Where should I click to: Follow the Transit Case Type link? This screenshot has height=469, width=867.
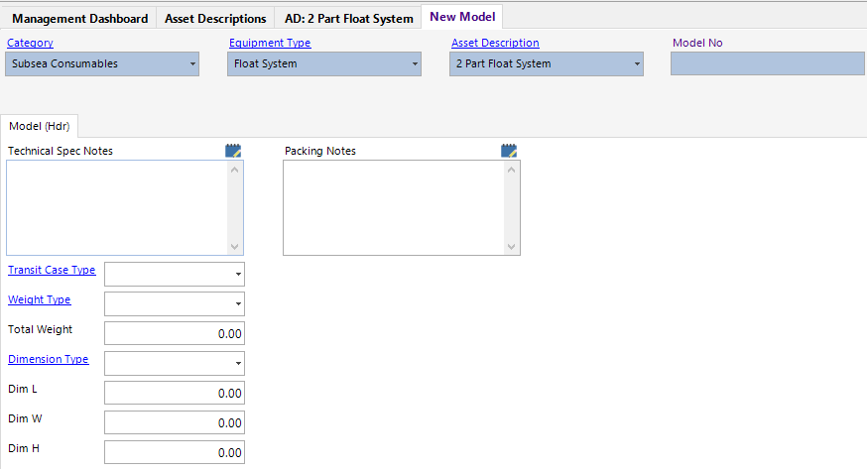(x=52, y=270)
